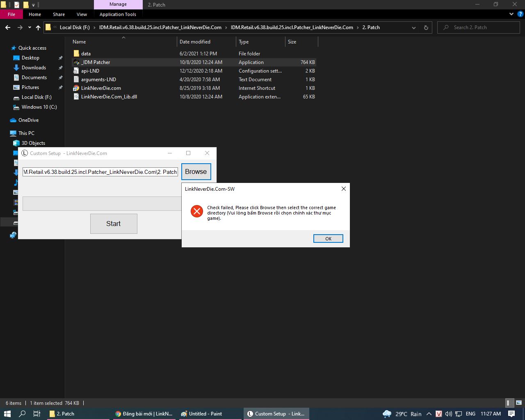Viewport: 525px width, 420px height.
Task: Sort by Date modified column
Action: (x=195, y=42)
